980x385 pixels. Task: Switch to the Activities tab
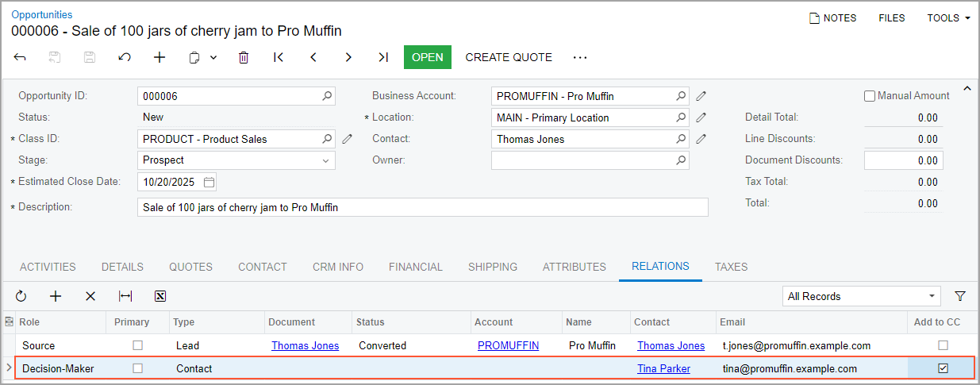click(48, 267)
